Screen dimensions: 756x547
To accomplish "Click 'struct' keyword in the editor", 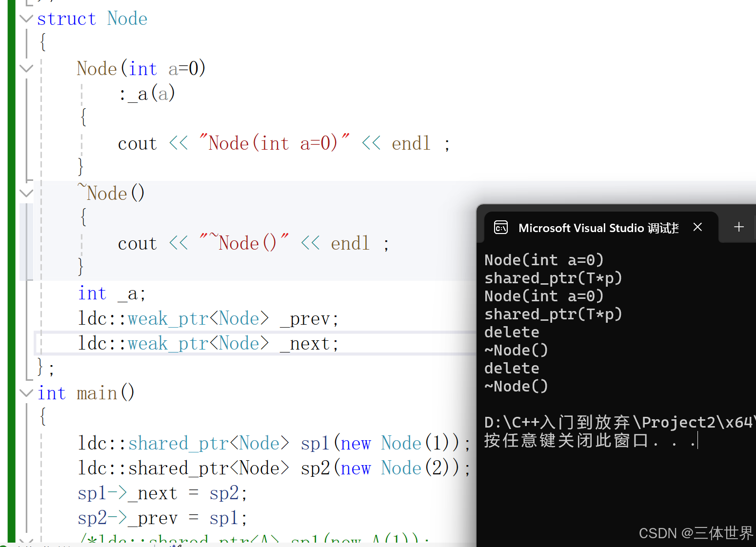I will click(x=66, y=19).
